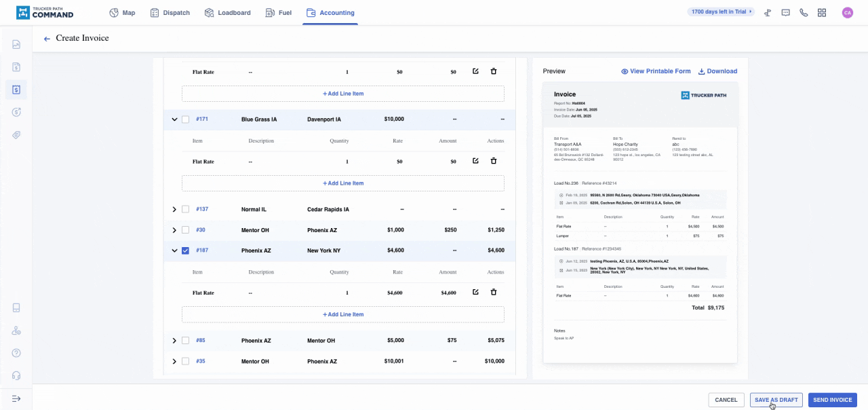Image resolution: width=868 pixels, height=410 pixels.
Task: Uncheck the load #187 checkbox
Action: [185, 250]
